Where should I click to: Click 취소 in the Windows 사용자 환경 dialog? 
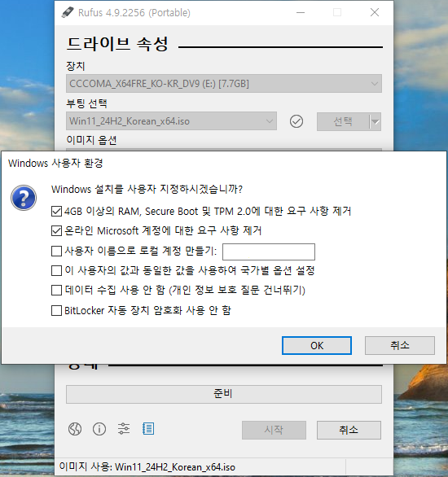pyautogui.click(x=400, y=346)
